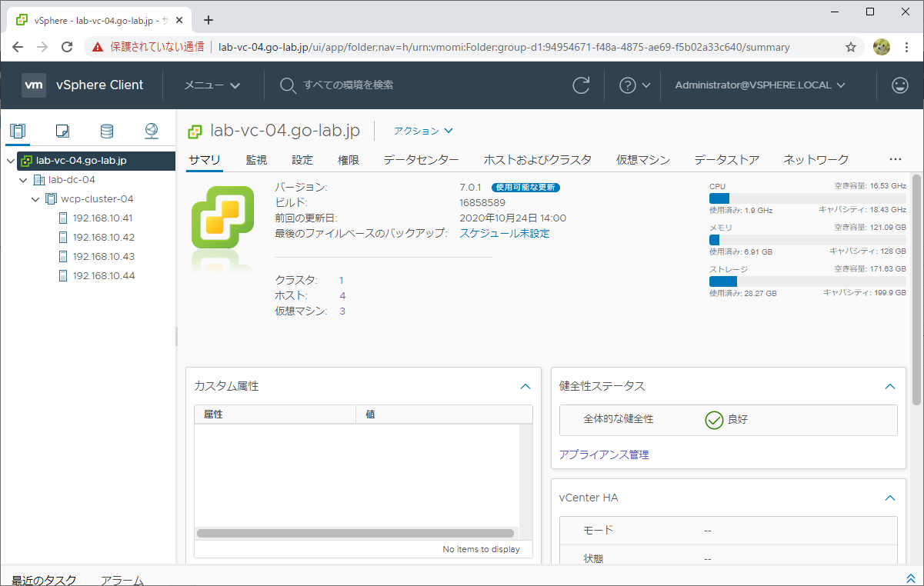Go back in browser history
Screen dimensions: 924x586
click(x=18, y=47)
